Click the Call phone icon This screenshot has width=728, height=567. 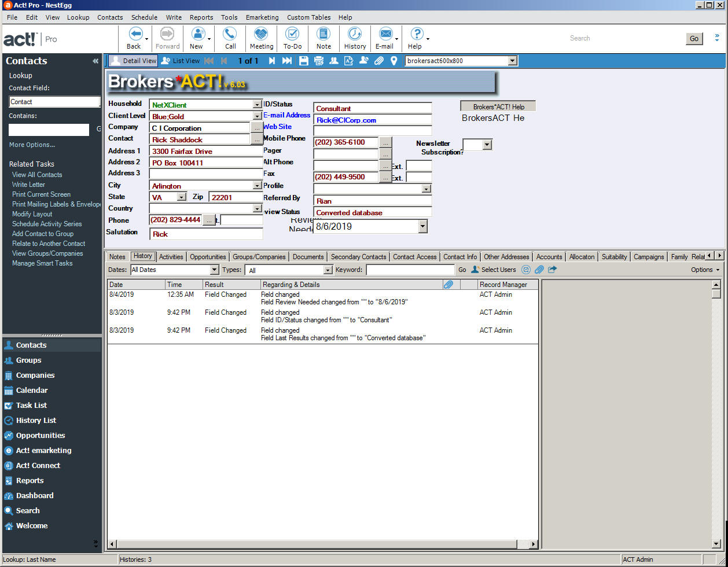(x=230, y=34)
